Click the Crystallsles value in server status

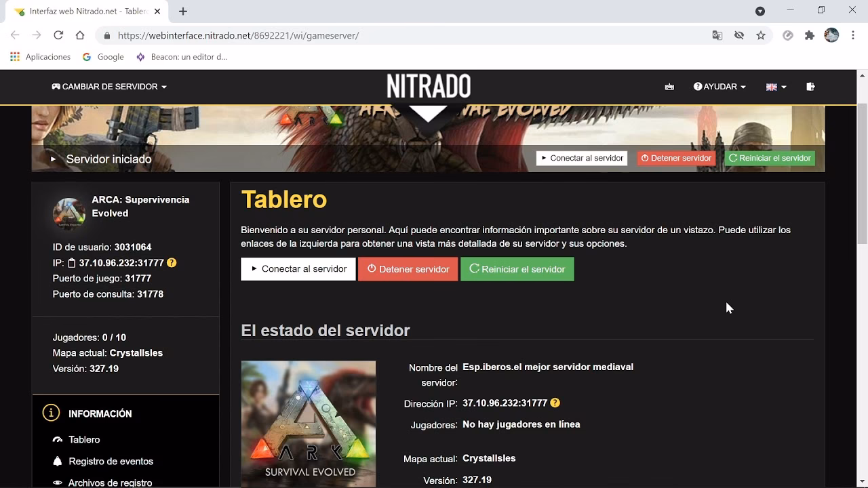[x=489, y=458]
